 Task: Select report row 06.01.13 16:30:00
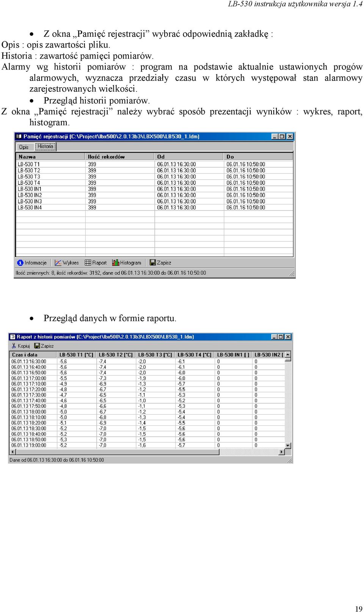coord(147,362)
